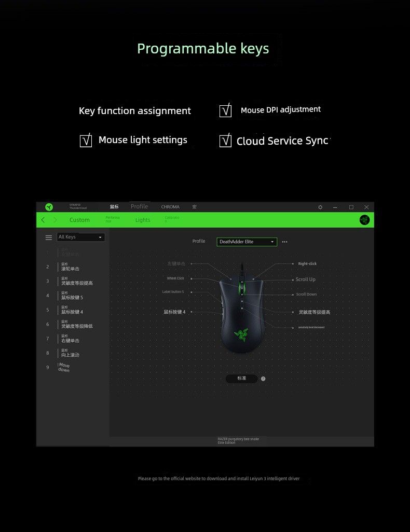Screen dimensions: 410x532
Task: Select the Calibration subtab
Action: tap(172, 219)
